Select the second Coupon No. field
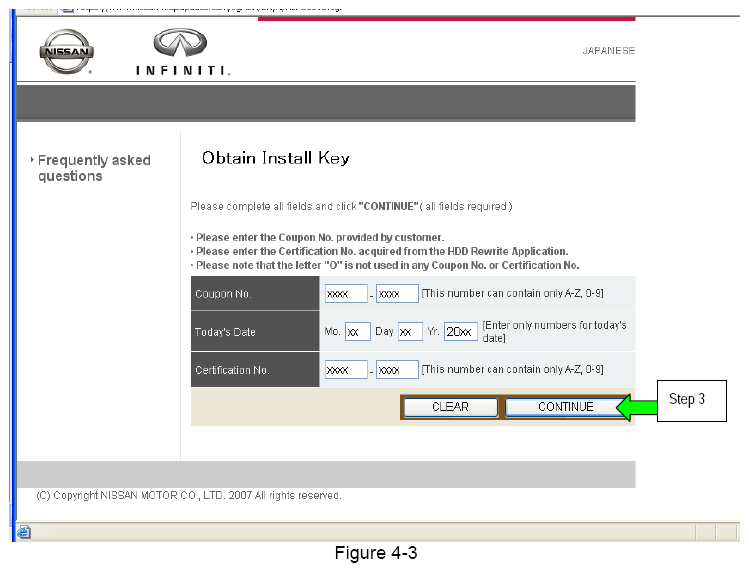 click(x=397, y=294)
